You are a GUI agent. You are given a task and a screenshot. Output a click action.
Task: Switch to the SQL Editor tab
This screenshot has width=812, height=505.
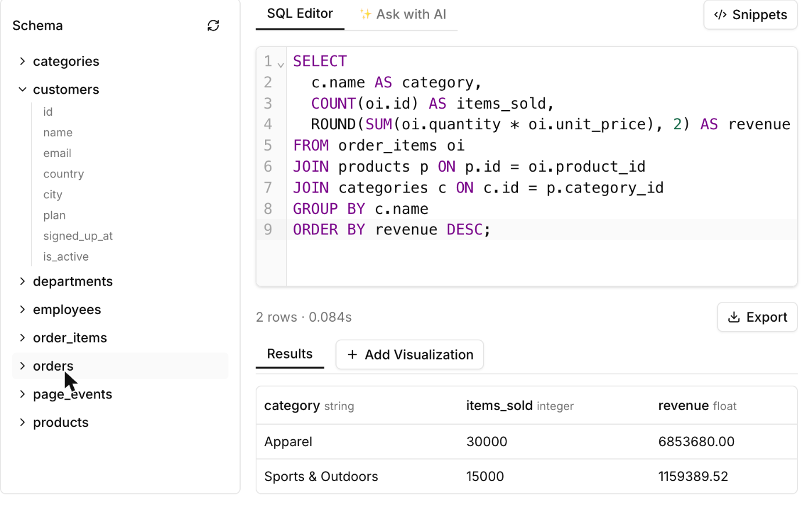[300, 14]
